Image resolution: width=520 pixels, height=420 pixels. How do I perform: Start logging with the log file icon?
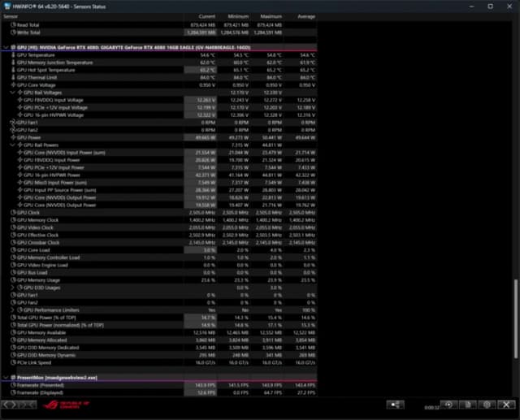click(x=468, y=405)
